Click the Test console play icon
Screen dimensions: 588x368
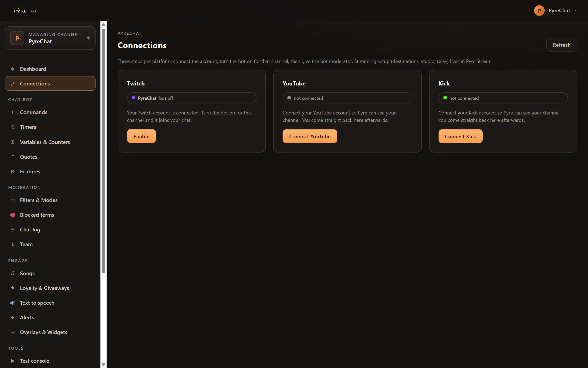click(x=13, y=361)
